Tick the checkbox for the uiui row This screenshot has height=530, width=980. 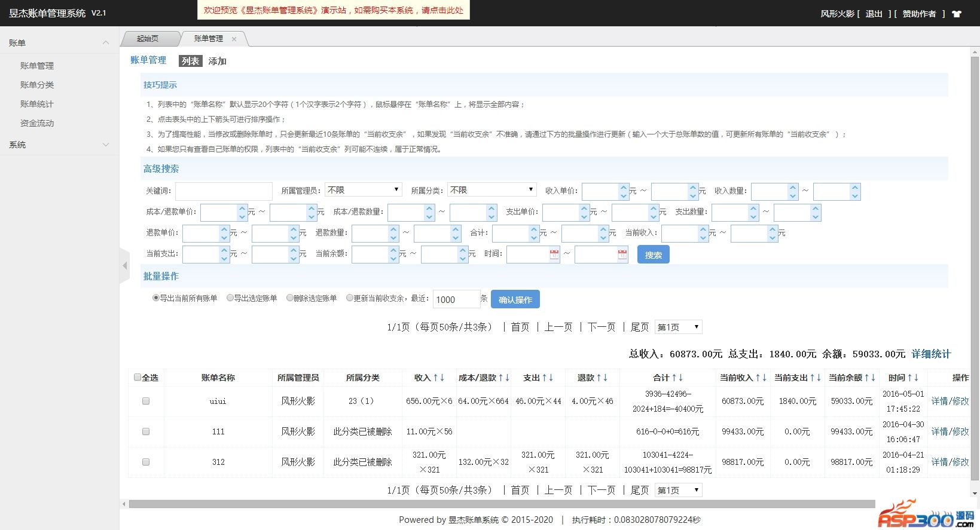[146, 402]
